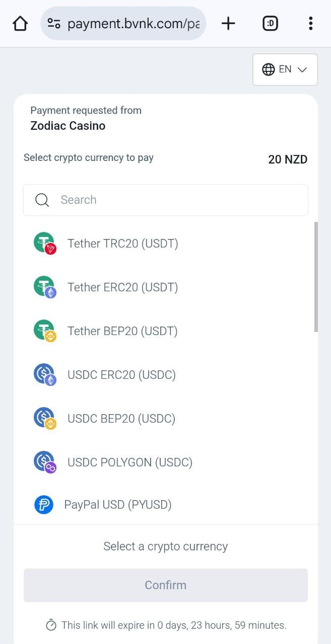Click the Tether TRC20 coin icon
Viewport: 331px width, 644px height.
point(44,244)
